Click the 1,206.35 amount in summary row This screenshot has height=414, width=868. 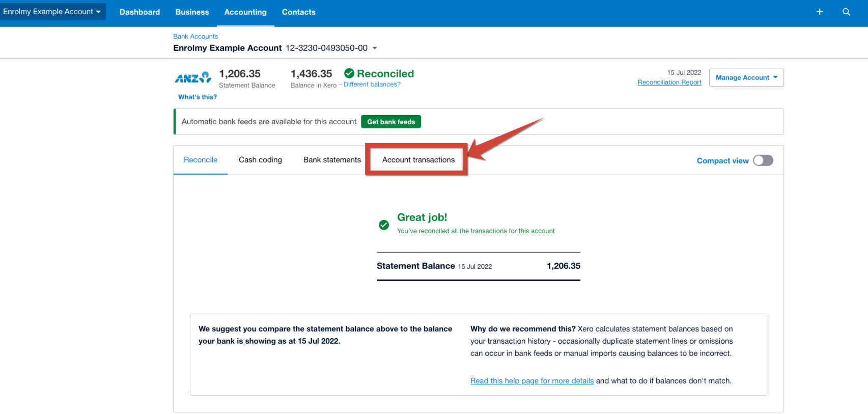click(564, 266)
